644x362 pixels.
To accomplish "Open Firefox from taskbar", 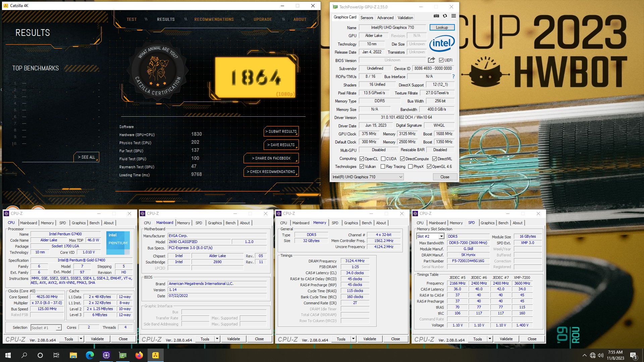I will click(x=139, y=355).
